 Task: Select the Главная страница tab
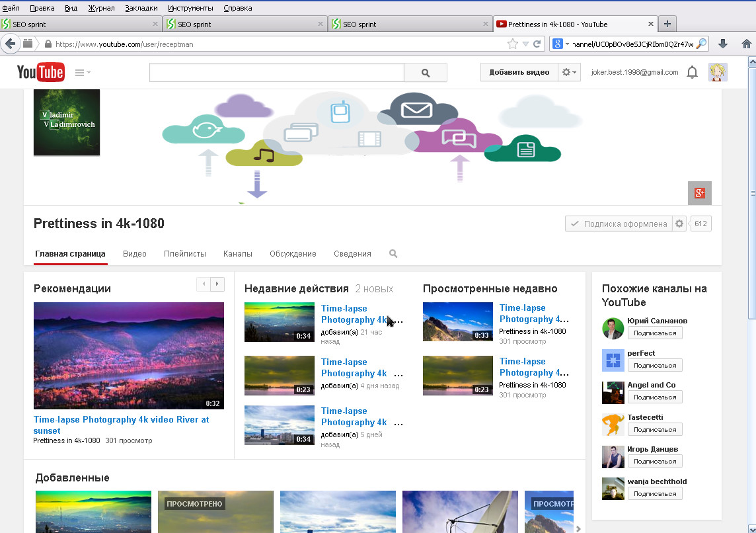tap(71, 254)
